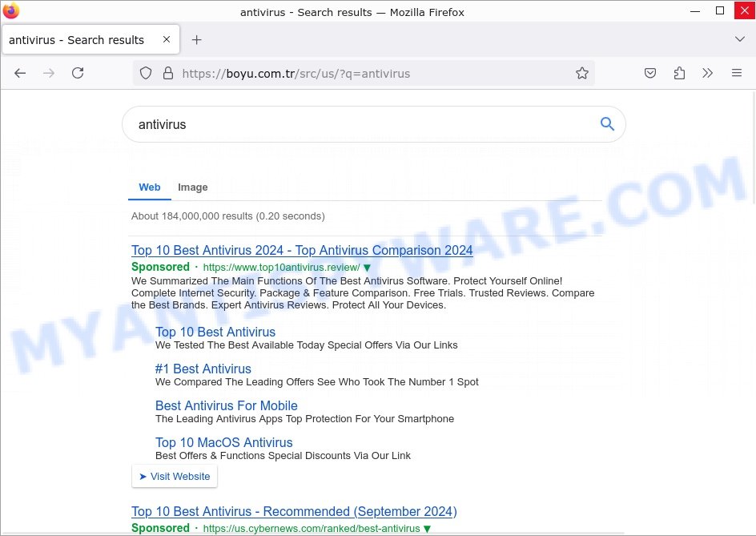Show site security padlock info
Screen dimensions: 756x536
click(x=168, y=74)
